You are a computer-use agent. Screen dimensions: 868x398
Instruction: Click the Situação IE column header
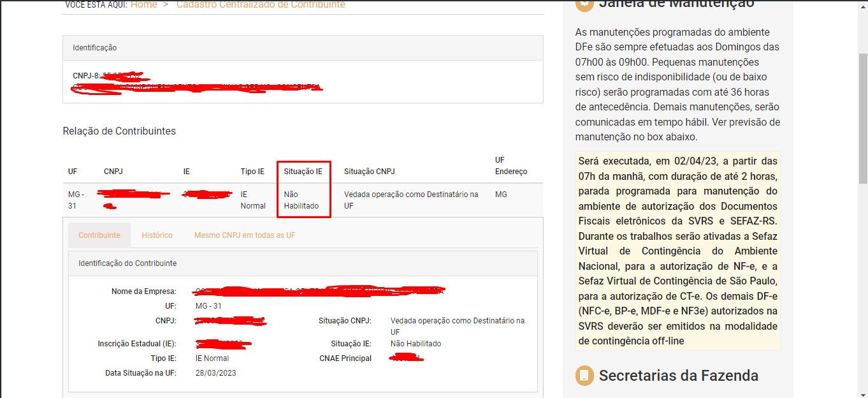(x=303, y=172)
